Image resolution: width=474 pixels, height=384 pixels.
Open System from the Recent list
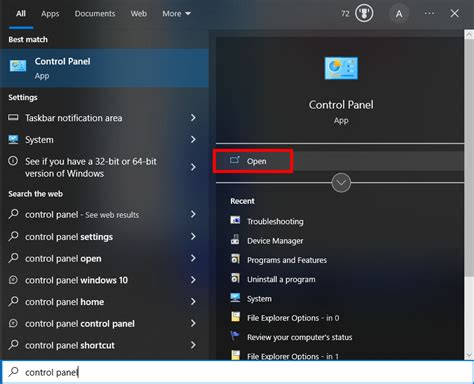tap(259, 299)
